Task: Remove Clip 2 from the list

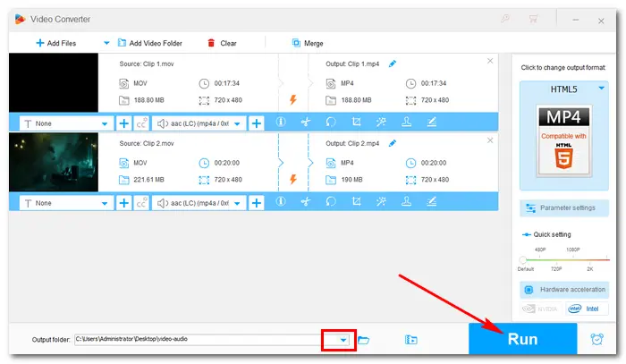Action: click(x=490, y=140)
